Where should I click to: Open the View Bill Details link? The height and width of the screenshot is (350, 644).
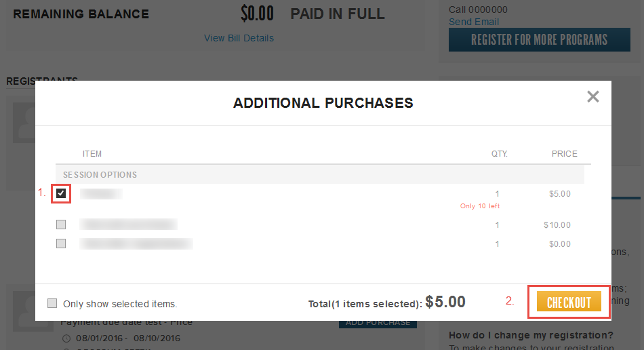[239, 38]
